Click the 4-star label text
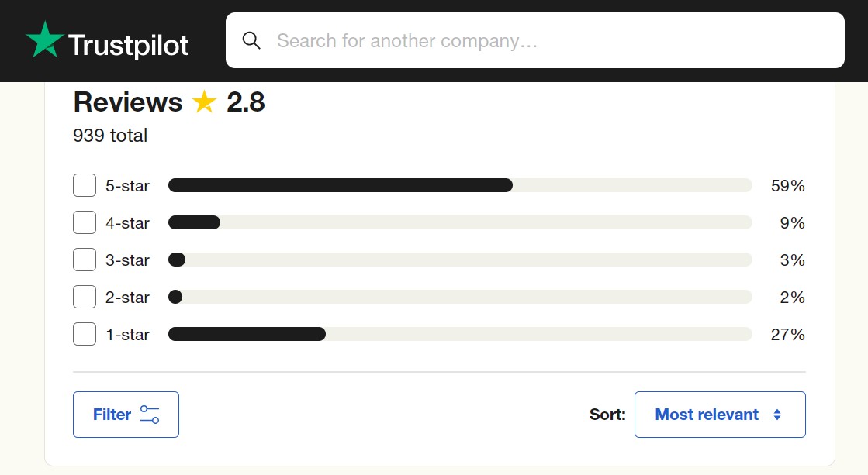 tap(127, 223)
